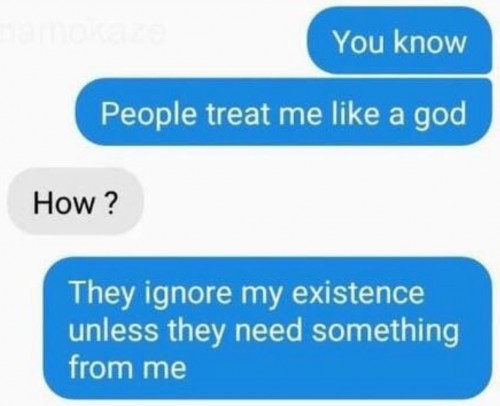Click the word "They" starting the last message
500x406 pixels.
pos(103,293)
